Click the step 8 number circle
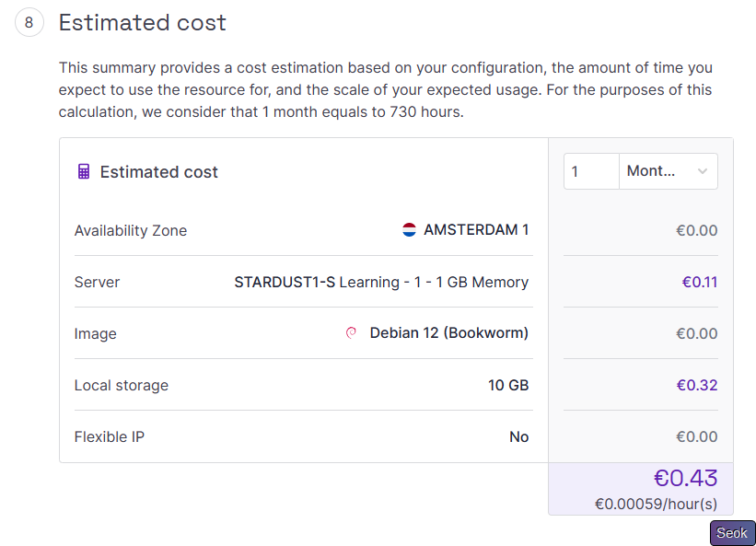 click(29, 23)
